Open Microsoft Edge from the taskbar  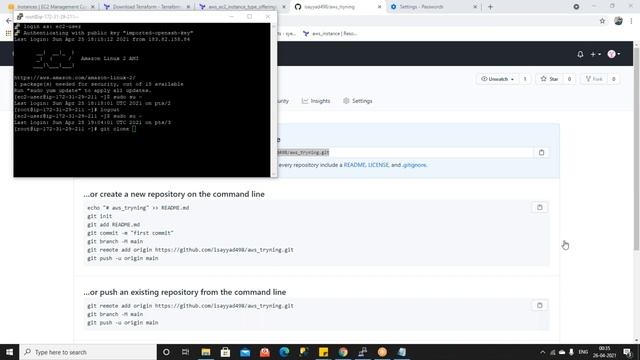pos(284,352)
